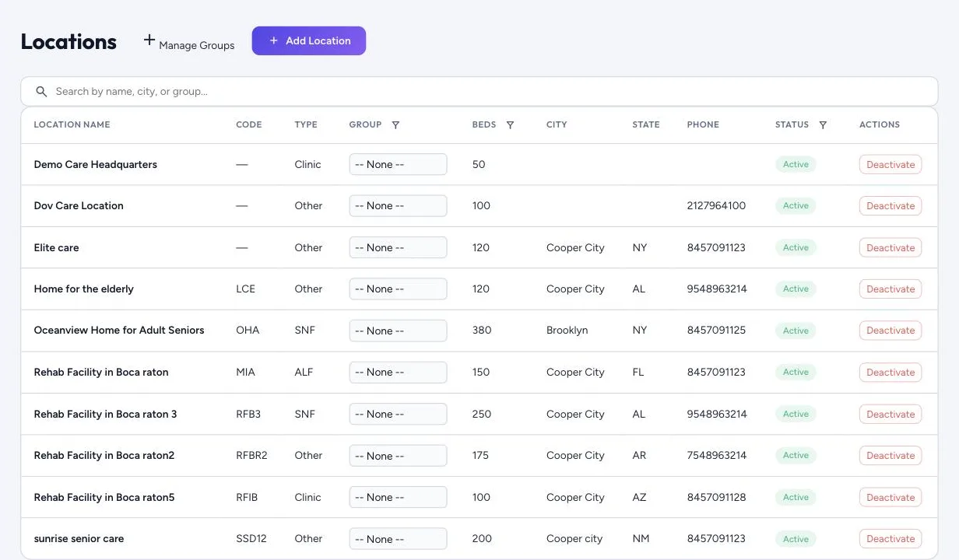The width and height of the screenshot is (959, 560).
Task: Select the Demo Care Headquarters name
Action: pyautogui.click(x=96, y=164)
